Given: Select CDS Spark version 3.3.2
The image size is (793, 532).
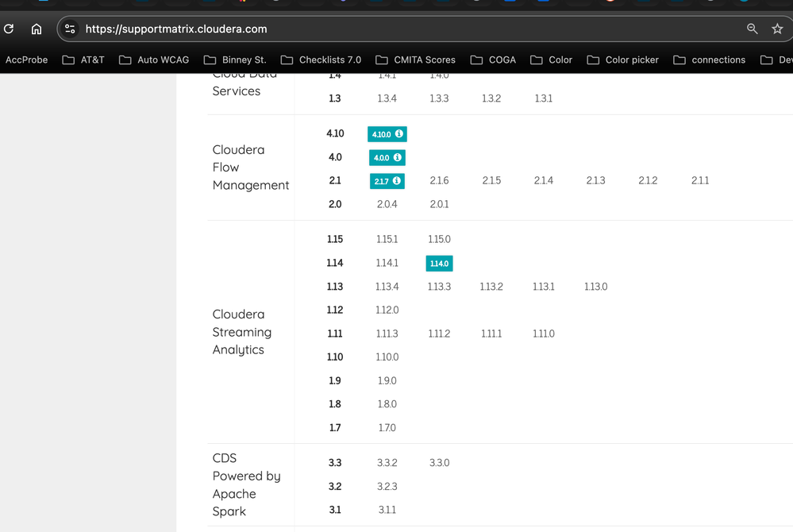Looking at the screenshot, I should point(387,463).
